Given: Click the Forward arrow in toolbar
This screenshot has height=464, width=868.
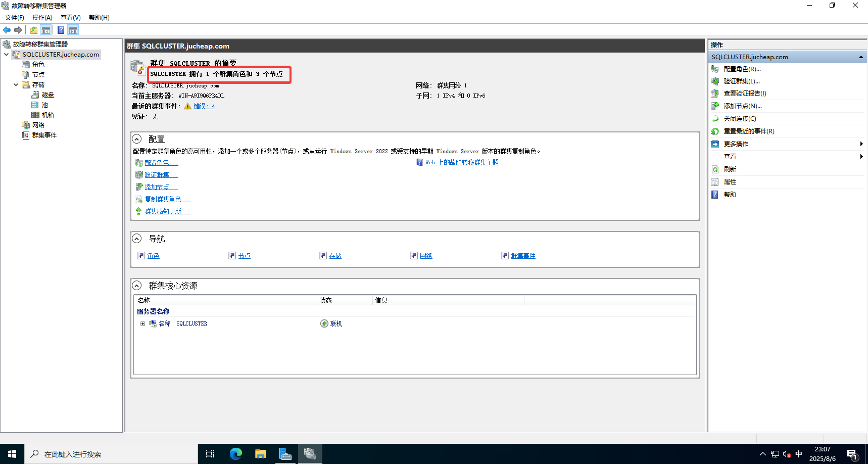Looking at the screenshot, I should (18, 30).
